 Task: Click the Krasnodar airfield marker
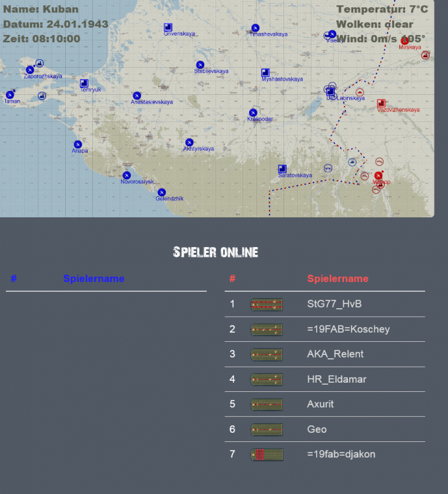pyautogui.click(x=253, y=113)
